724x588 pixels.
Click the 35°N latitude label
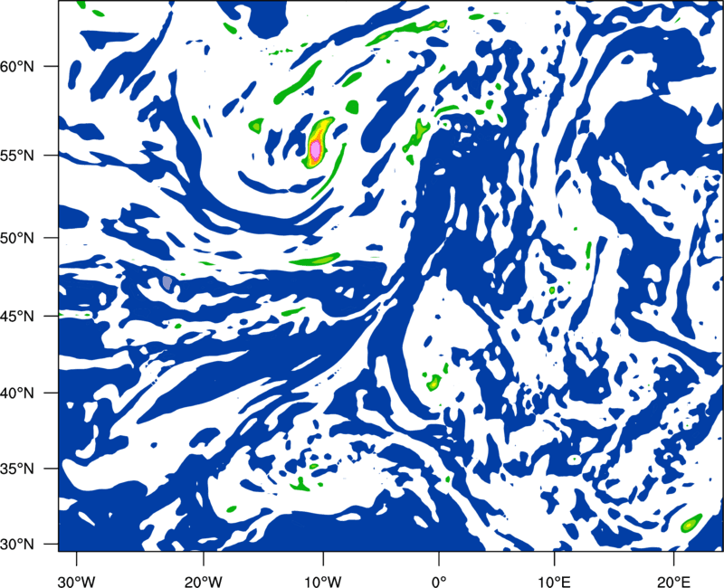[17, 469]
